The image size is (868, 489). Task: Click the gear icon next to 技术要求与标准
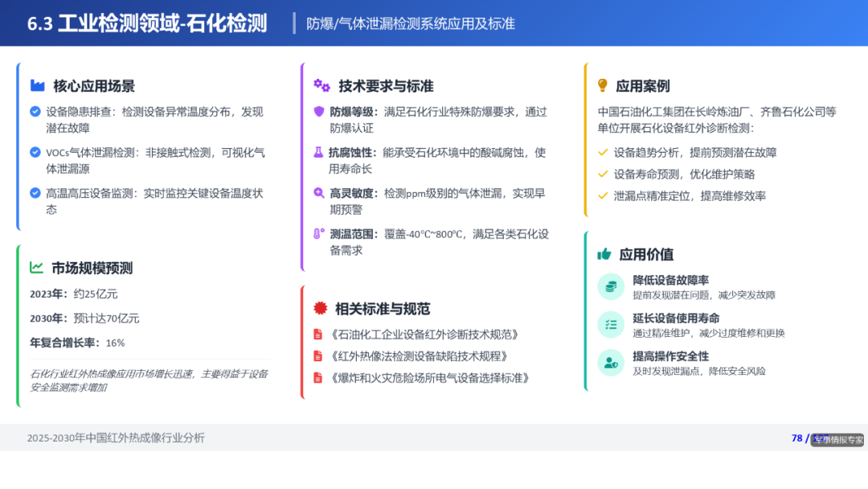[322, 84]
